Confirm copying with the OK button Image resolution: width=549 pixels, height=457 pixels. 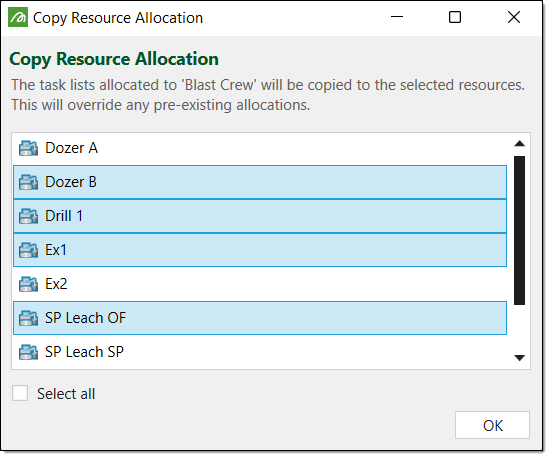492,425
